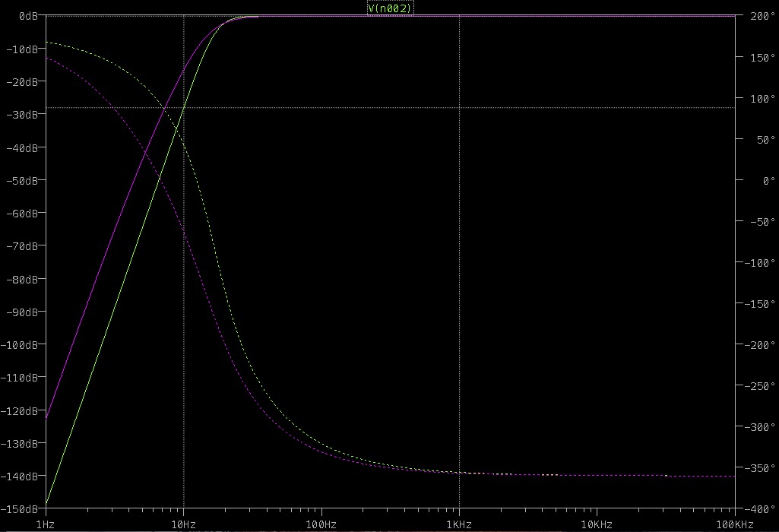The image size is (779, 532).
Task: Click the 50° phase axis label
Action: (765, 140)
